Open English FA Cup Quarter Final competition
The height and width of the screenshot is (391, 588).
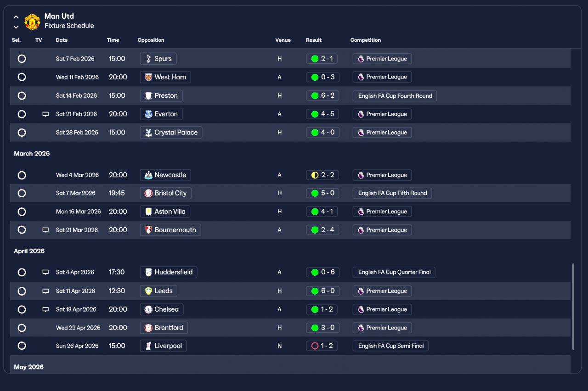[394, 272]
